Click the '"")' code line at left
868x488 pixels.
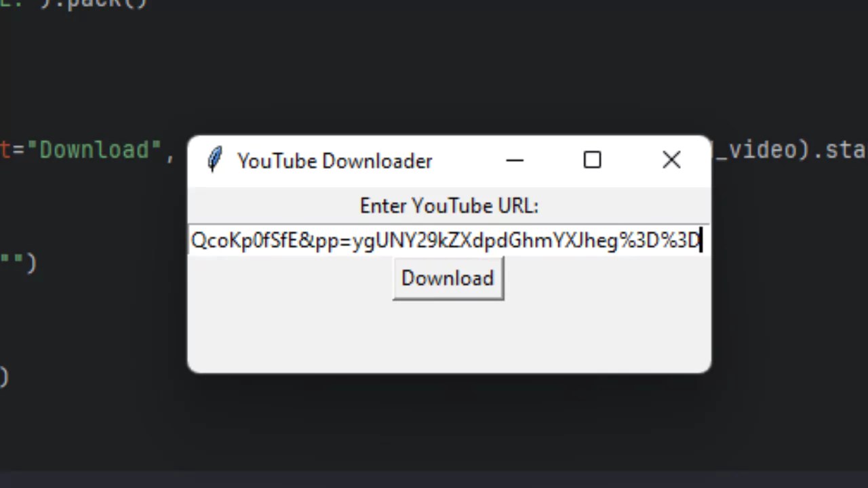tap(18, 262)
